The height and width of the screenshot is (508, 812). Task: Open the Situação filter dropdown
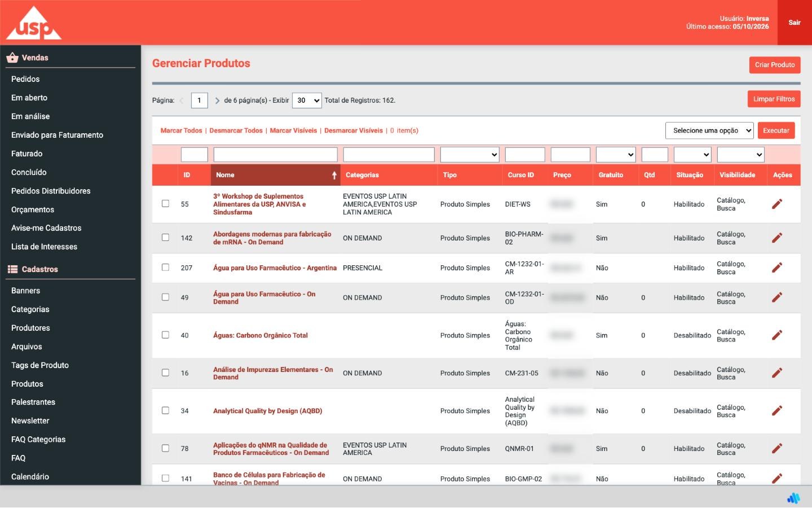point(692,155)
